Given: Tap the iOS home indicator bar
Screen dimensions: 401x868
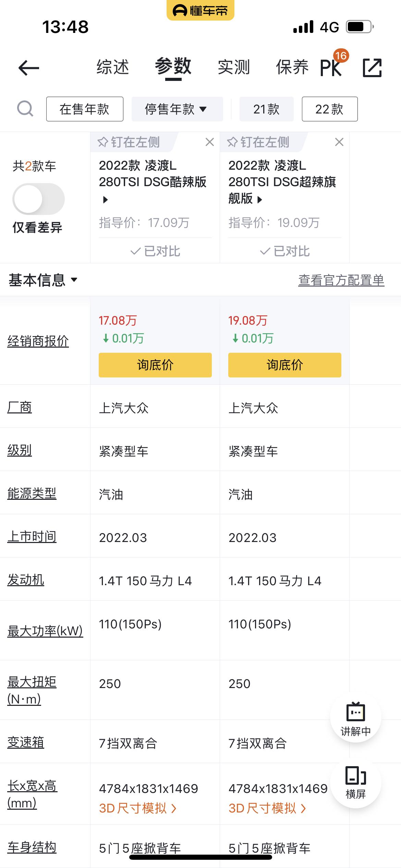Looking at the screenshot, I should point(200,857).
